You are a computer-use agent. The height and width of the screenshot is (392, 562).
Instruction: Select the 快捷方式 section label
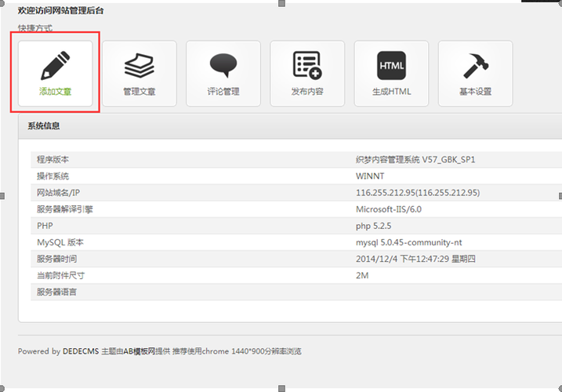[35, 28]
